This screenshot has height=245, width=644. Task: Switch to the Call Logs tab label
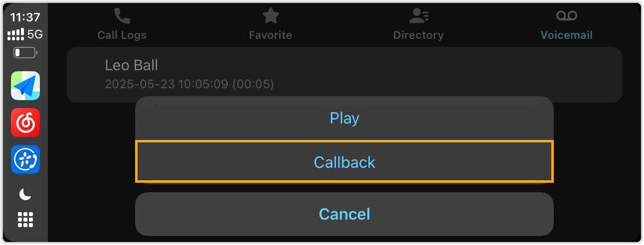tap(122, 35)
